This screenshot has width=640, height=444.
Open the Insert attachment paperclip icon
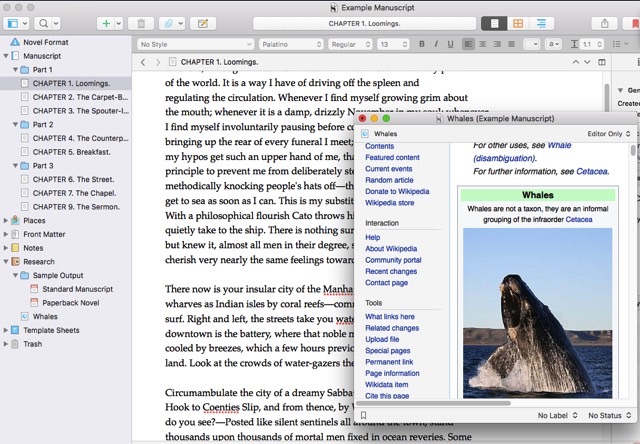point(169,24)
